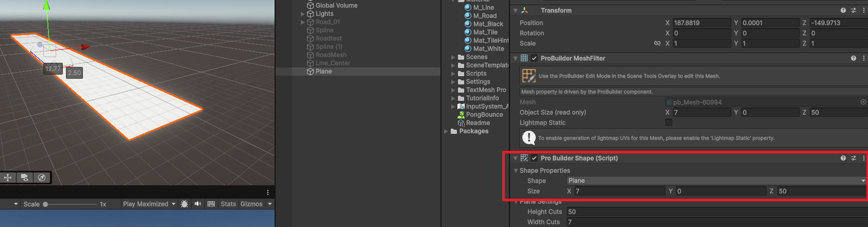Open Transform component three-dot menu
This screenshot has width=868, height=227.
point(863,10)
